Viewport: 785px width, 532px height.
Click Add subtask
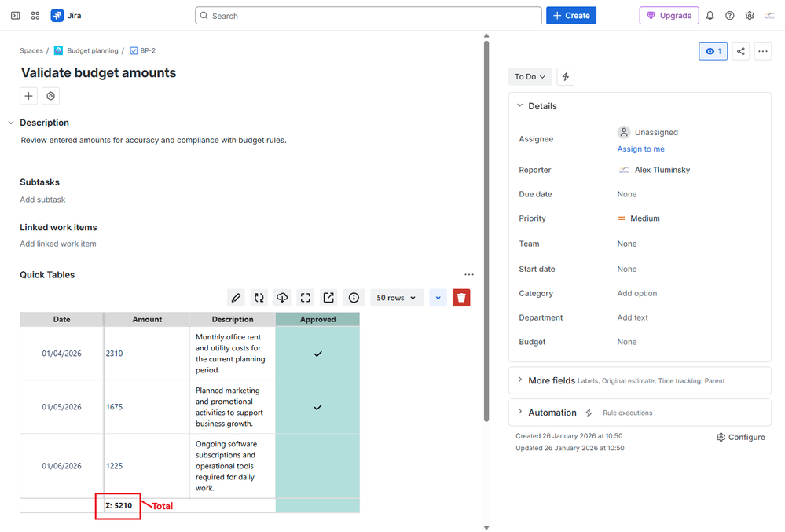coord(42,199)
